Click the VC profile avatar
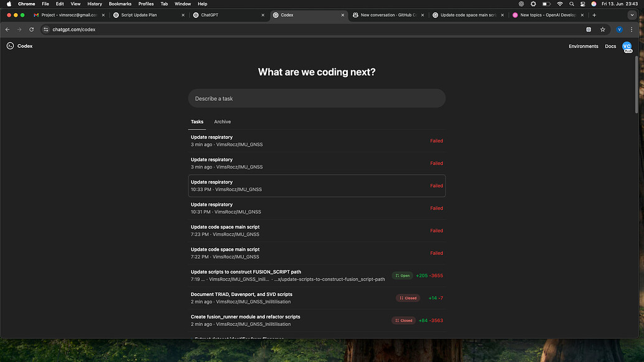Screen dimensions: 644x362 pyautogui.click(x=627, y=46)
